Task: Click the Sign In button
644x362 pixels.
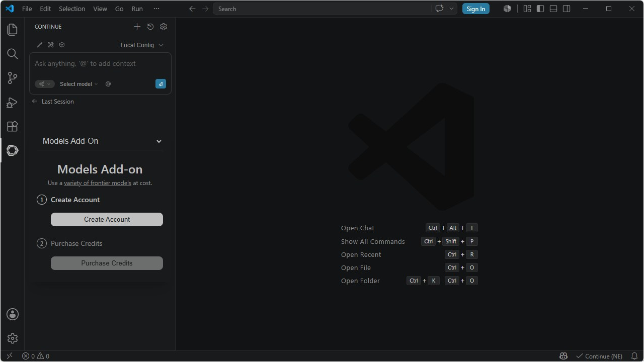Action: coord(476,9)
